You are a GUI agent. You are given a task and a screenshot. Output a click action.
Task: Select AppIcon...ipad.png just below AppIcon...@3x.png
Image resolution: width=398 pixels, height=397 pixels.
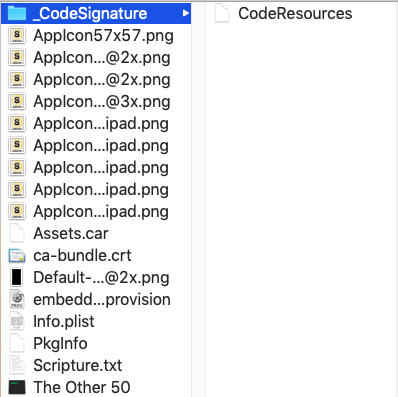(x=101, y=124)
